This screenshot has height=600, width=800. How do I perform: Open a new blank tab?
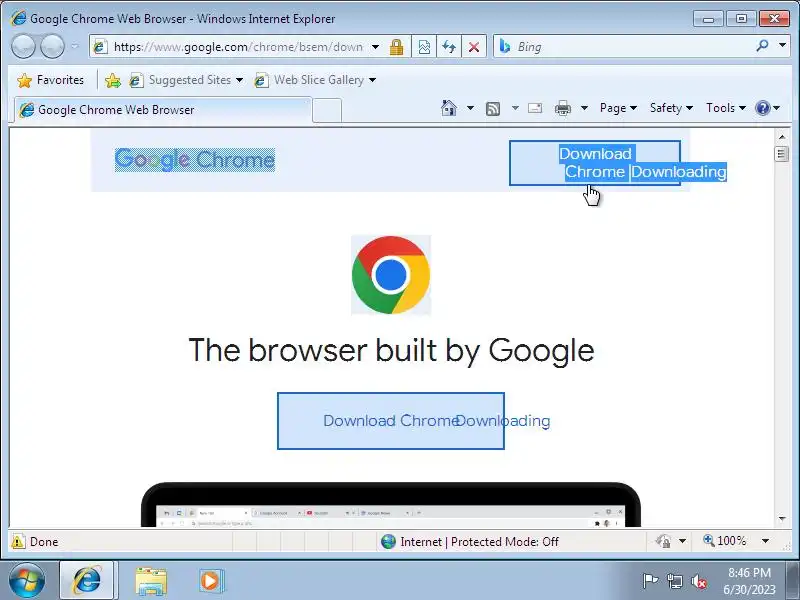(327, 111)
